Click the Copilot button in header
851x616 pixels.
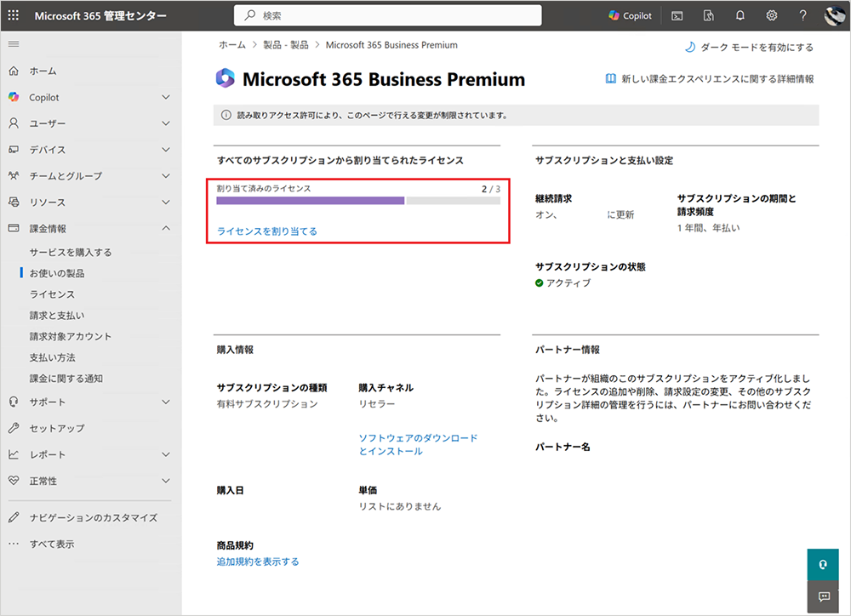click(630, 15)
